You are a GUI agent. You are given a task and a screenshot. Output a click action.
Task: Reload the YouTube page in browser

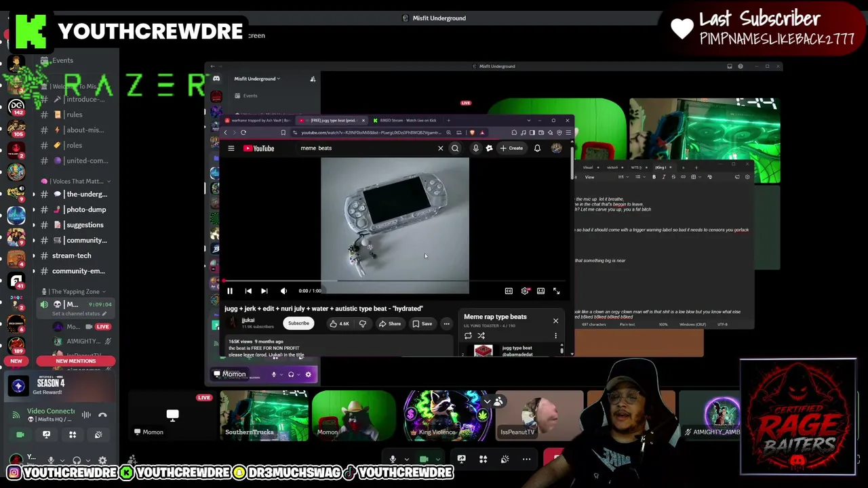tap(243, 133)
